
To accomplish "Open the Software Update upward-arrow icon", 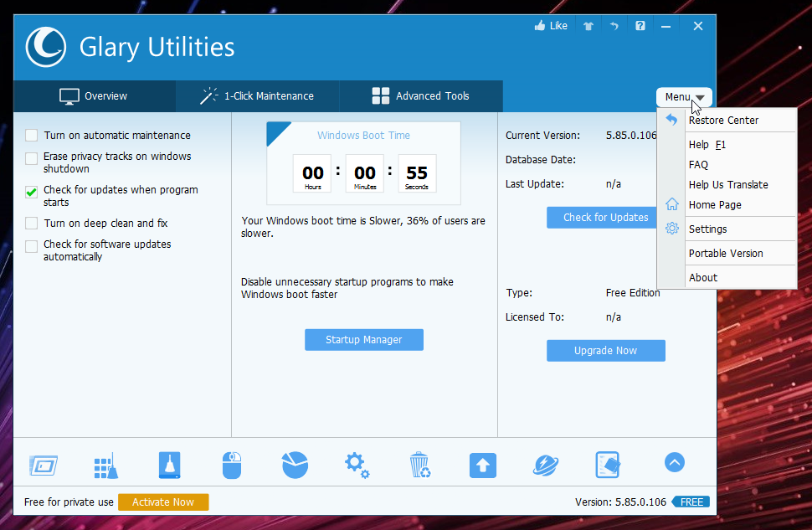I will [x=483, y=466].
